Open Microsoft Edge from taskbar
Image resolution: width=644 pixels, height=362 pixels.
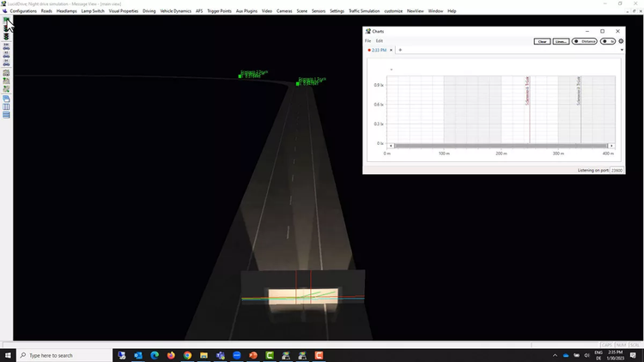(155, 355)
